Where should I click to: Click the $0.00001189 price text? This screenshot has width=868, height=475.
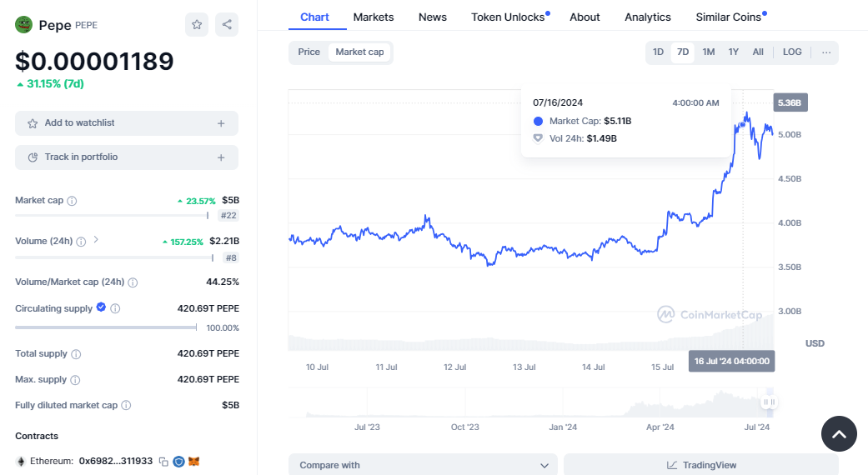[95, 62]
